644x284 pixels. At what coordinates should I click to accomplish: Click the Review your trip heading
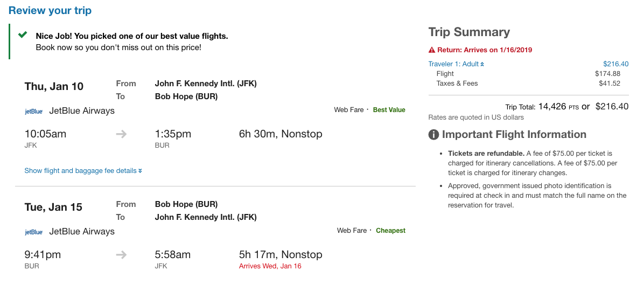pos(50,11)
